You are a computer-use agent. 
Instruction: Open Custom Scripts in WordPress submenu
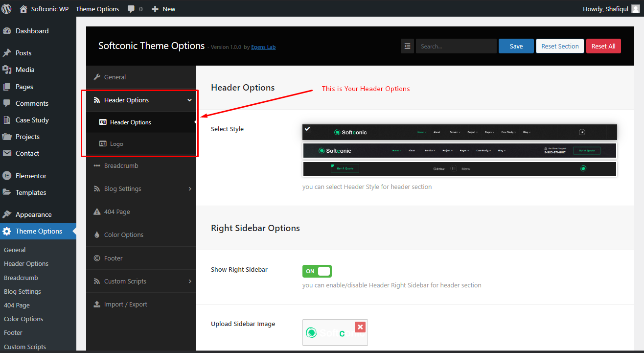pyautogui.click(x=25, y=347)
